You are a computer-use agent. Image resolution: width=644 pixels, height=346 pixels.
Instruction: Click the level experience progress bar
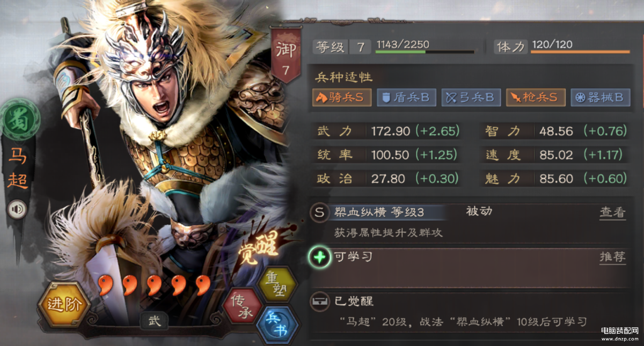(425, 53)
